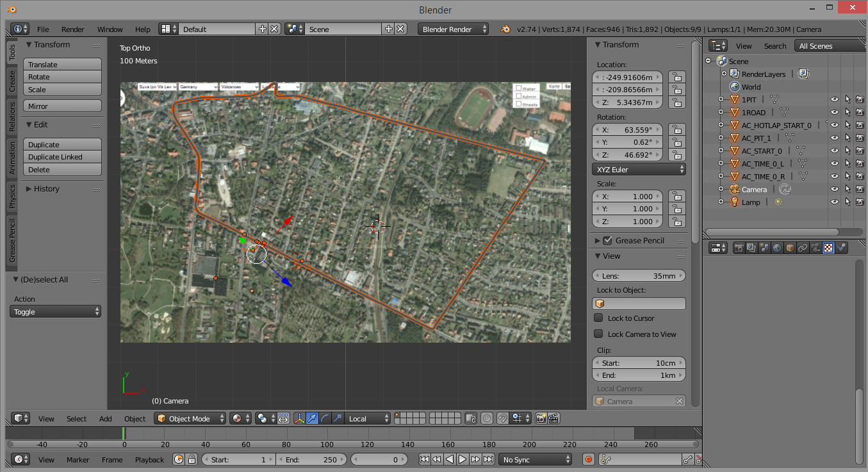Open the Add menu in 3D view header
Viewport: 868px width, 472px height.
pyautogui.click(x=106, y=418)
